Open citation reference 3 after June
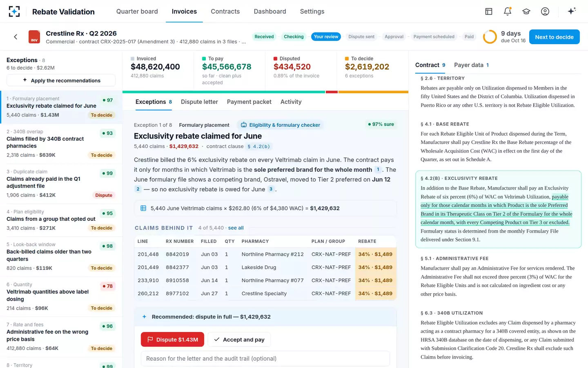This screenshot has width=588, height=368. pos(271,189)
